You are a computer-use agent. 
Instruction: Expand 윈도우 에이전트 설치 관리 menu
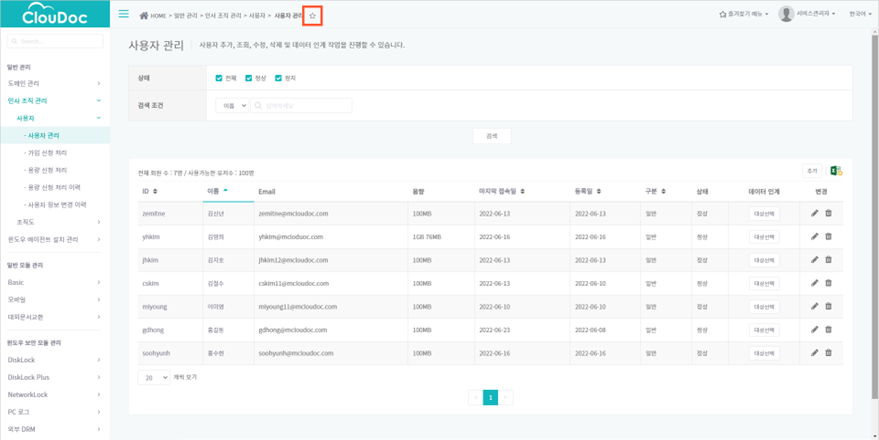click(54, 239)
